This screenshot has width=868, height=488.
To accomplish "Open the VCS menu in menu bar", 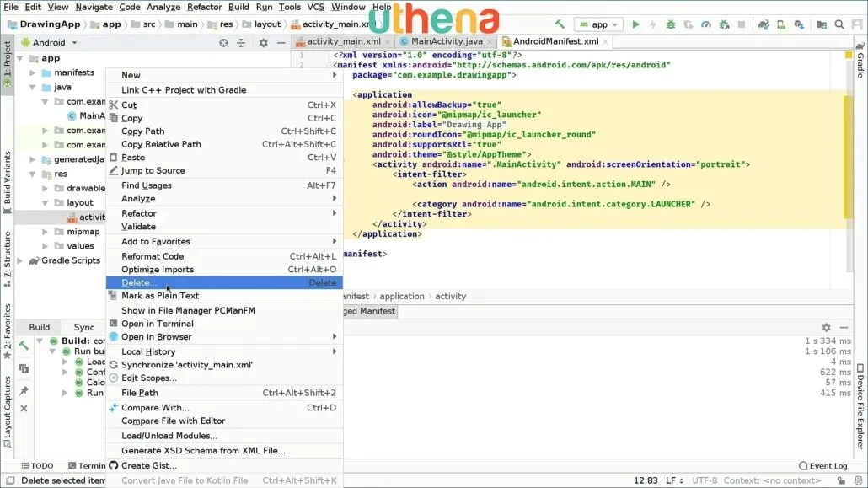I will 315,8.
